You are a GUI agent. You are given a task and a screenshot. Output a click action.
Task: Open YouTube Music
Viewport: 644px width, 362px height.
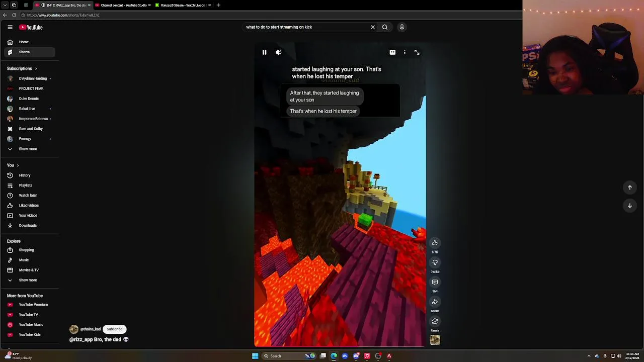[x=31, y=325]
